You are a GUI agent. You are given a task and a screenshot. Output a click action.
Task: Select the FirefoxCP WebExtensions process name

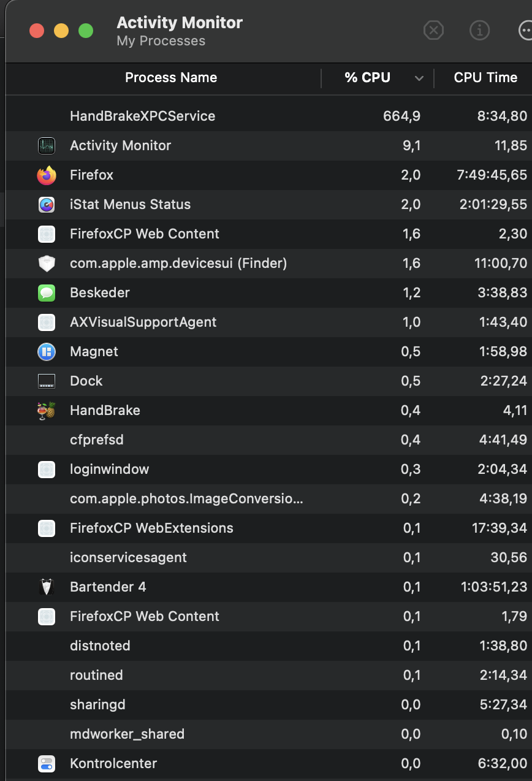pyautogui.click(x=151, y=528)
